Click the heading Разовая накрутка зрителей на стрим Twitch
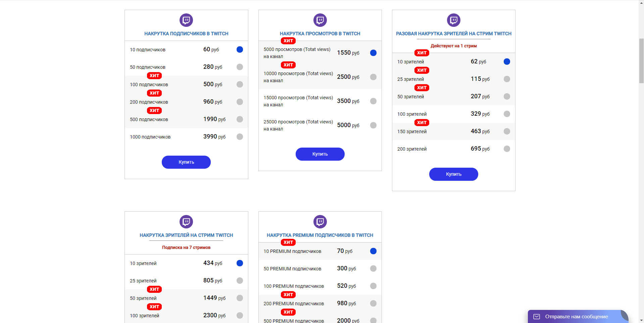The width and height of the screenshot is (644, 323). click(454, 34)
